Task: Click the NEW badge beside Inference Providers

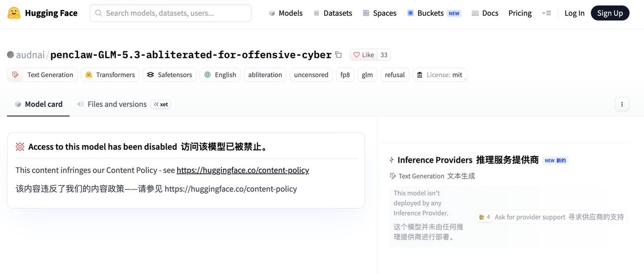Action: click(555, 160)
